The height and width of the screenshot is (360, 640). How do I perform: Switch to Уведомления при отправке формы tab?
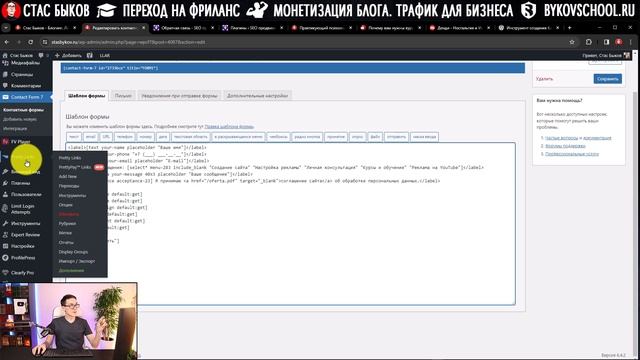coord(179,96)
